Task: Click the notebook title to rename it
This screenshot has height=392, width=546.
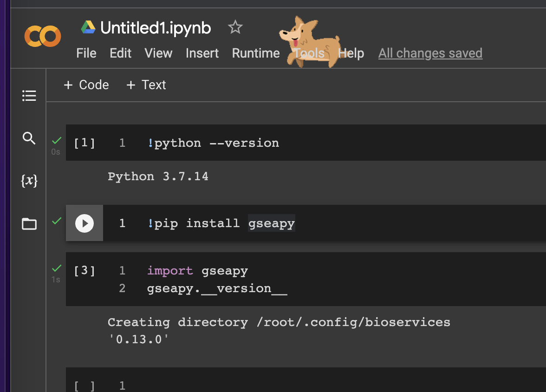Action: 156,27
